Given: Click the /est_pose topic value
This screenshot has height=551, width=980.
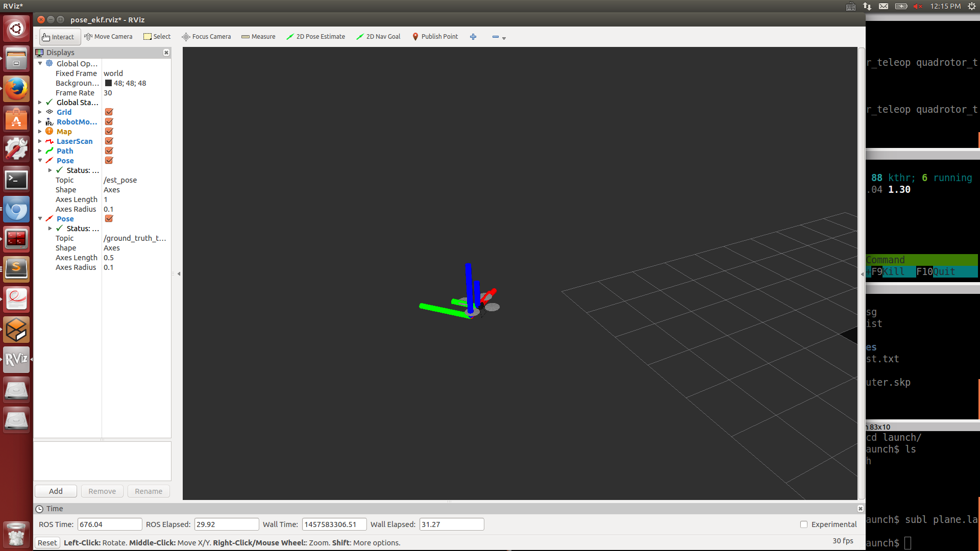Looking at the screenshot, I should pos(120,180).
